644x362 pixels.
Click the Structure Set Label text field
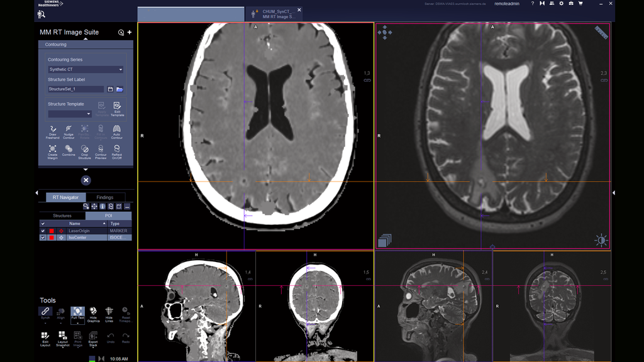(75, 89)
